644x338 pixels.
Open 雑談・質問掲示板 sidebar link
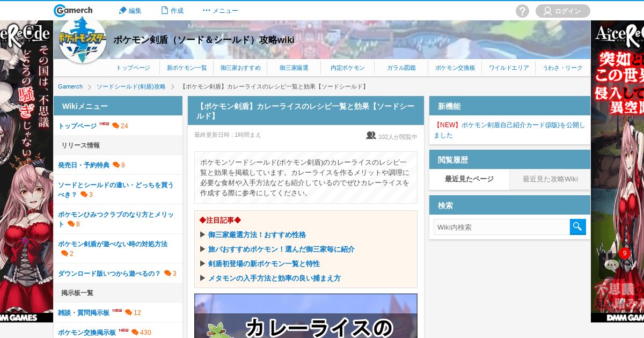coord(84,313)
